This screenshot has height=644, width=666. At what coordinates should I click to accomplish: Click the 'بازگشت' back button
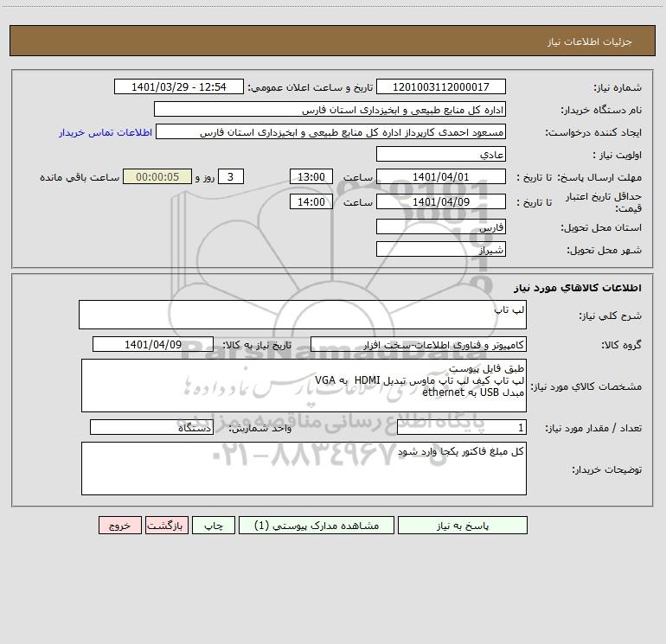coord(166,525)
